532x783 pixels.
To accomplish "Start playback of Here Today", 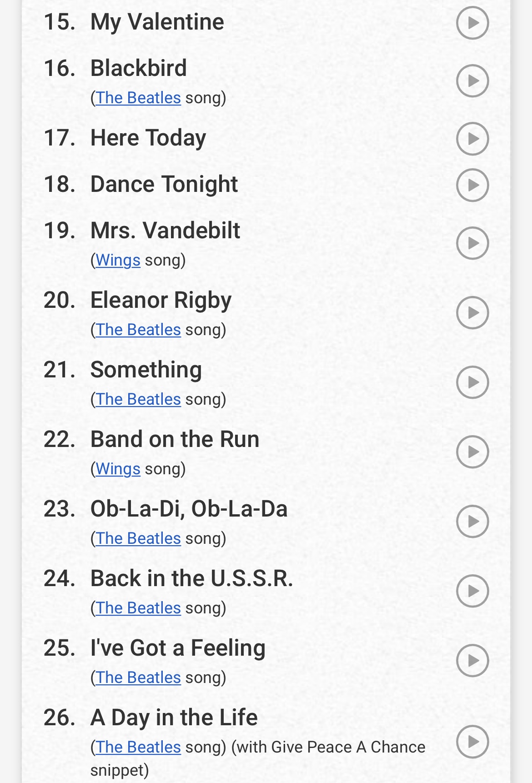I will point(472,138).
